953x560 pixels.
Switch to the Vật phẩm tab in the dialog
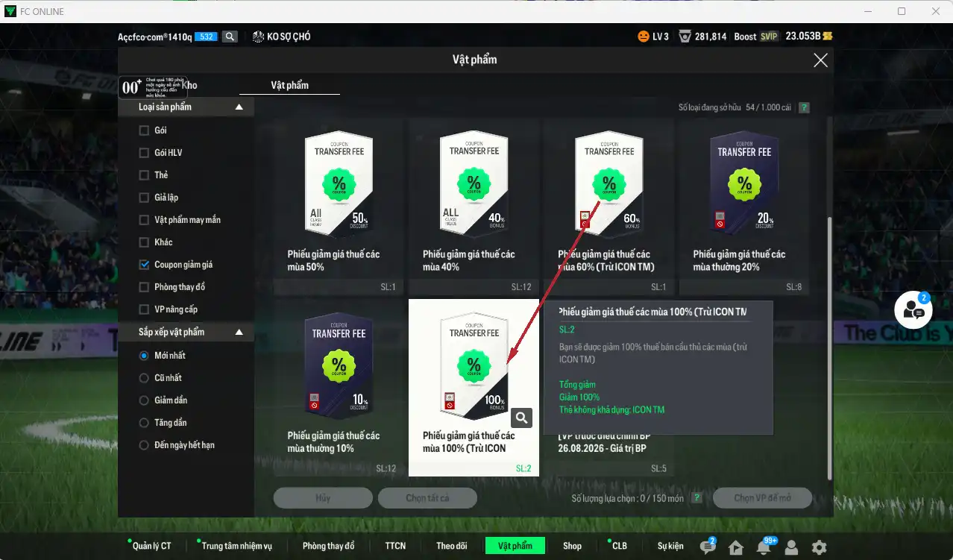click(x=289, y=86)
